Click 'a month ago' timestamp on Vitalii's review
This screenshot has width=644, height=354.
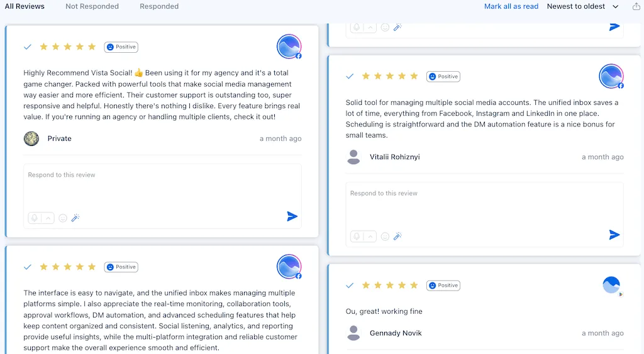pyautogui.click(x=602, y=157)
